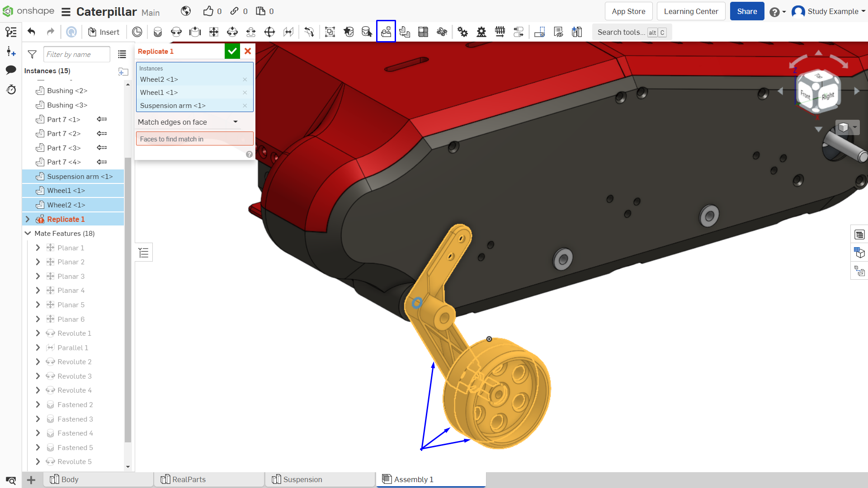Remove Wheel2 <1> from Instances list
The height and width of the screenshot is (488, 868).
(245, 80)
